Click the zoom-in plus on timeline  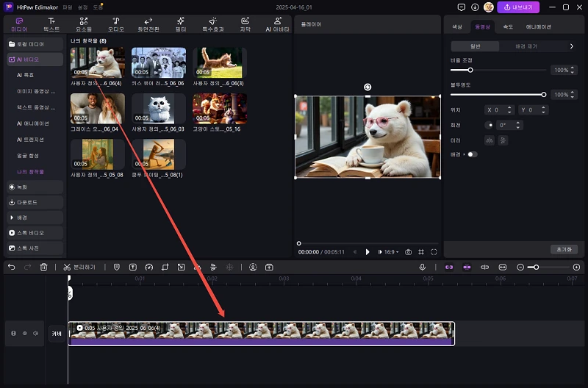coord(576,267)
